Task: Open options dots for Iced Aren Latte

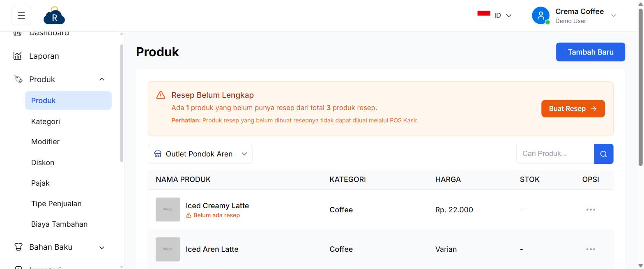Action: [x=591, y=249]
